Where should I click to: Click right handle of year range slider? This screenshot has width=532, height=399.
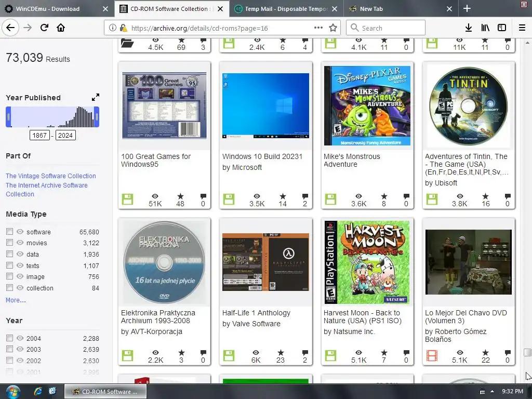(97, 117)
